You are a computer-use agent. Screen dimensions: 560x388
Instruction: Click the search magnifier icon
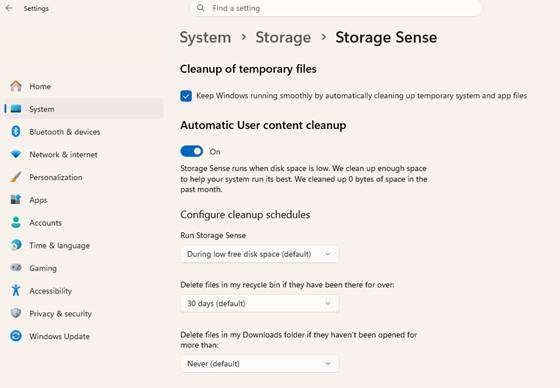tap(201, 8)
